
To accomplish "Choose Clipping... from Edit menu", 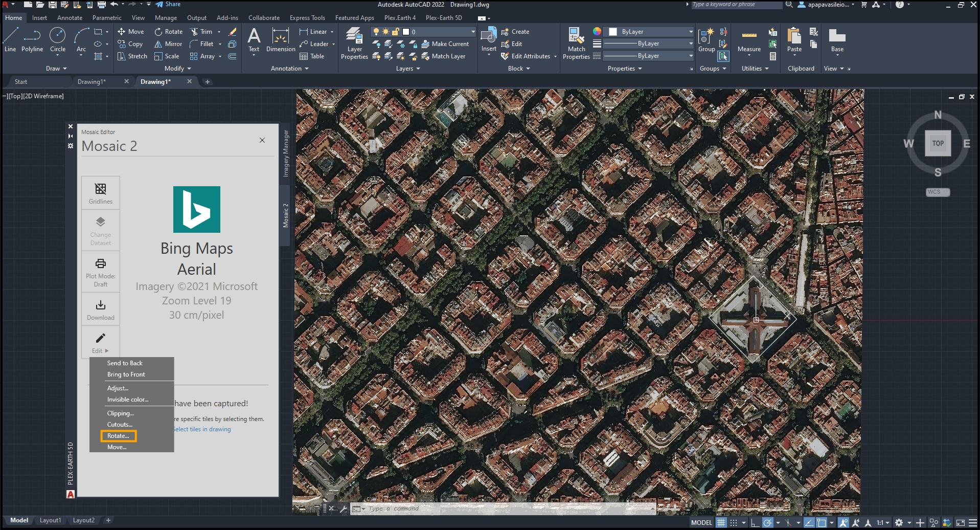I will click(121, 413).
